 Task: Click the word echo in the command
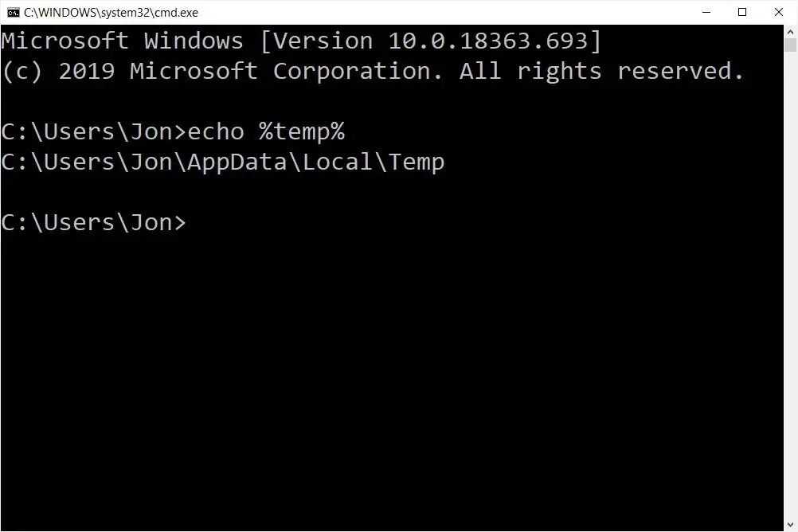click(217, 132)
